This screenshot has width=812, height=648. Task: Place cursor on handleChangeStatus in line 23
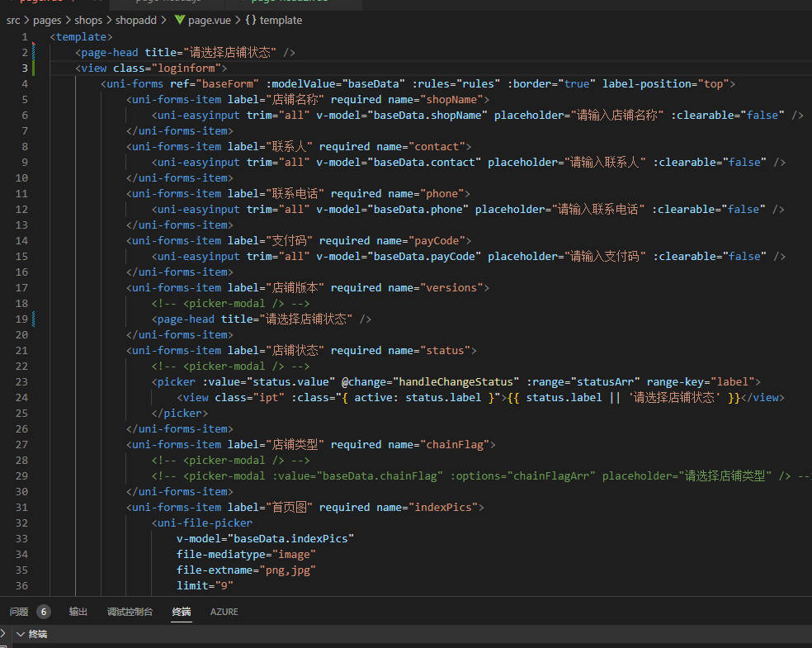(454, 381)
